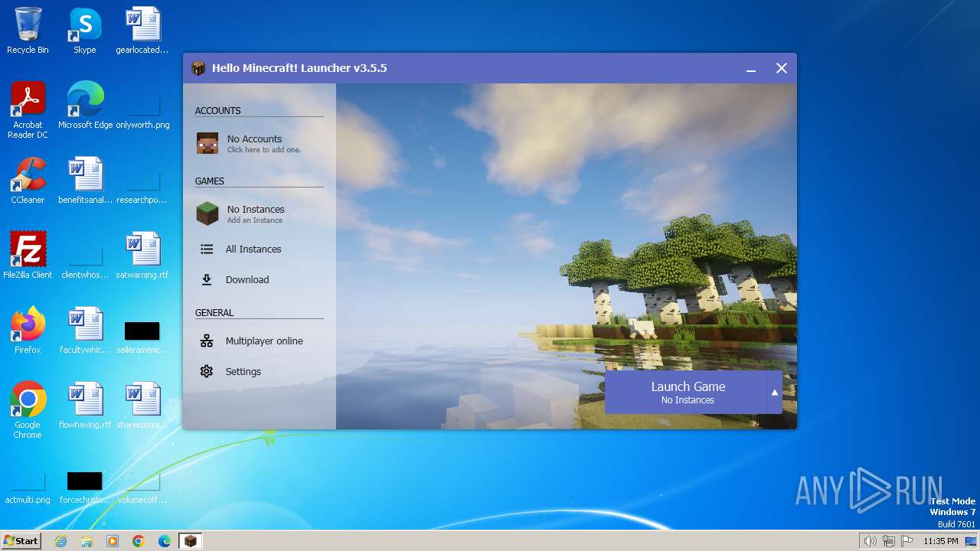The image size is (980, 551).
Task: Select the Acrobat Reader DC desktop shortcut
Action: (x=28, y=111)
